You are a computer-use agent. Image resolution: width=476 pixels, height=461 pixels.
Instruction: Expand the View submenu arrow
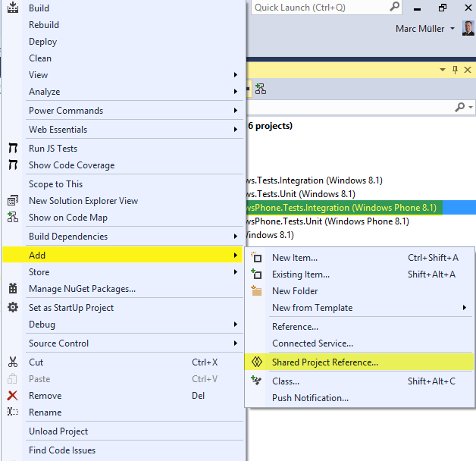click(235, 75)
